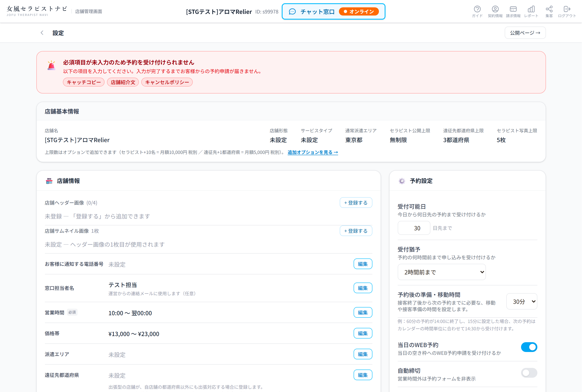Open the 公開ページ button
The height and width of the screenshot is (392, 588).
[x=530, y=33]
